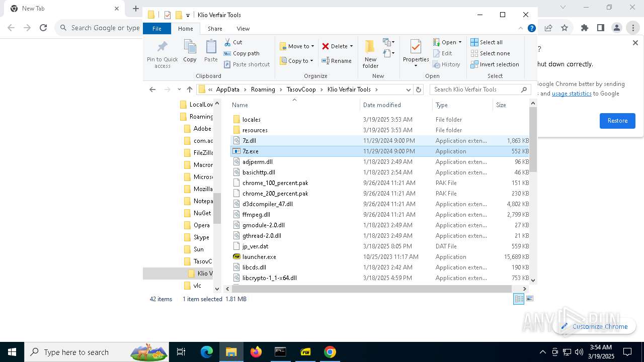Create a New folder
Viewport: 644px width, 362px height.
pyautogui.click(x=370, y=54)
